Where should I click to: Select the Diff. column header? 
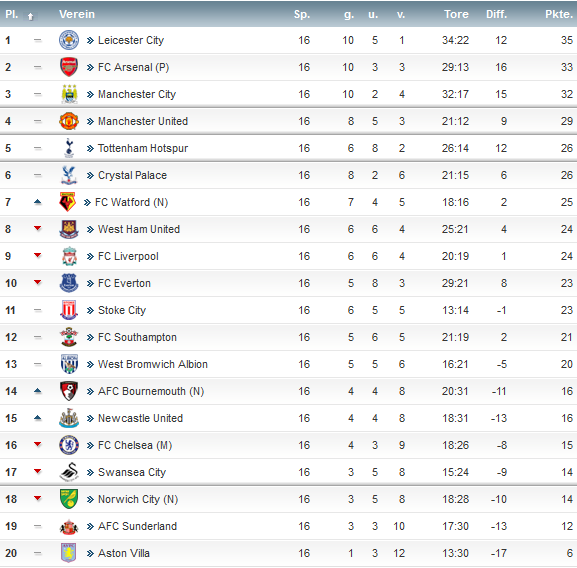(x=496, y=14)
